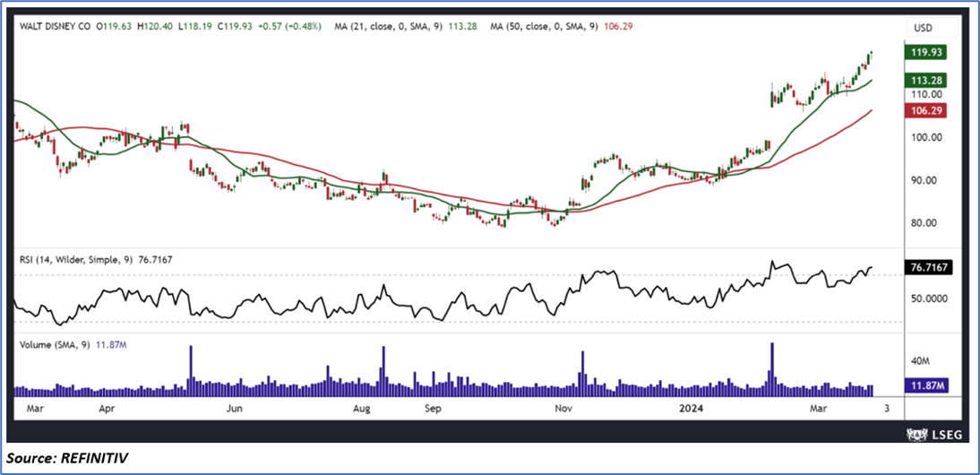Image resolution: width=980 pixels, height=475 pixels.
Task: Click the 100.00 price axis tick
Action: click(925, 137)
